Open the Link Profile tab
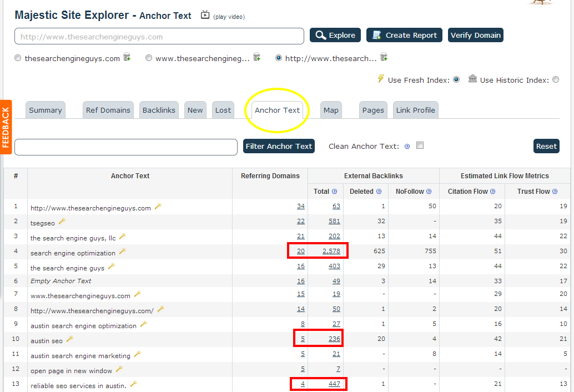This screenshot has width=574, height=392. coord(415,110)
